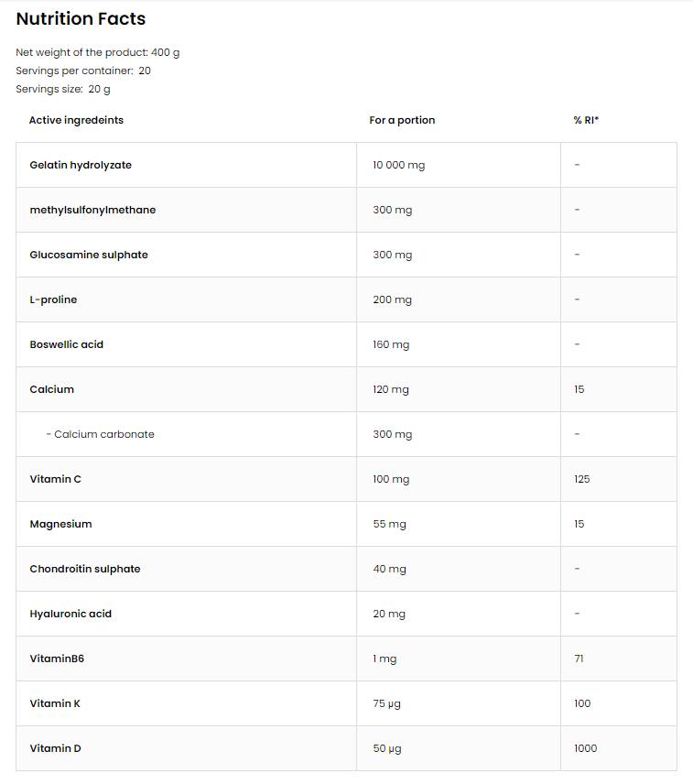Click the Calcium ingredient label

pyautogui.click(x=52, y=389)
